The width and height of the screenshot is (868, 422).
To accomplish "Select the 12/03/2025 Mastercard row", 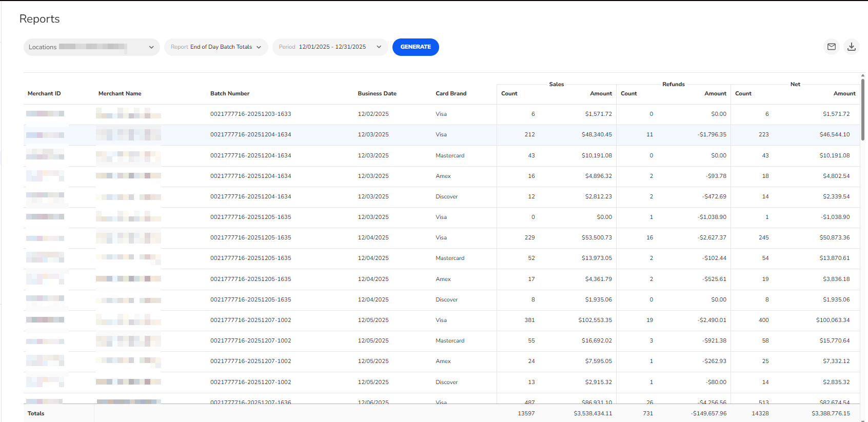I will tap(449, 155).
